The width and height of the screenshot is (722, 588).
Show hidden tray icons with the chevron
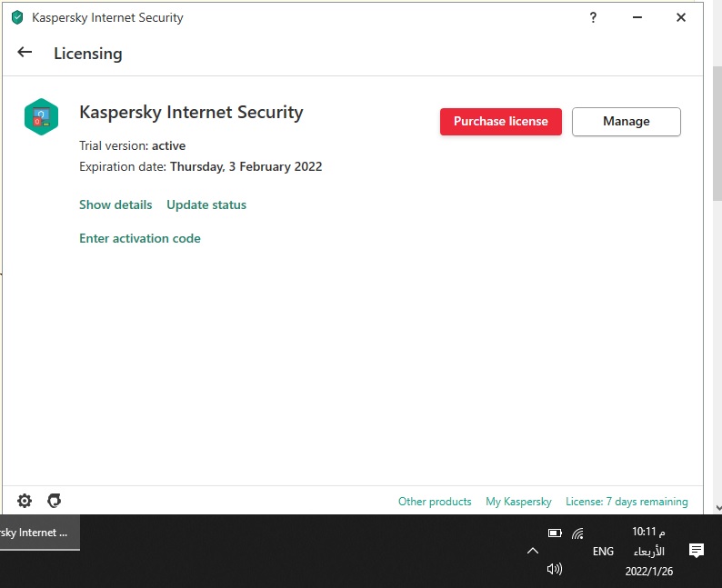tap(533, 551)
